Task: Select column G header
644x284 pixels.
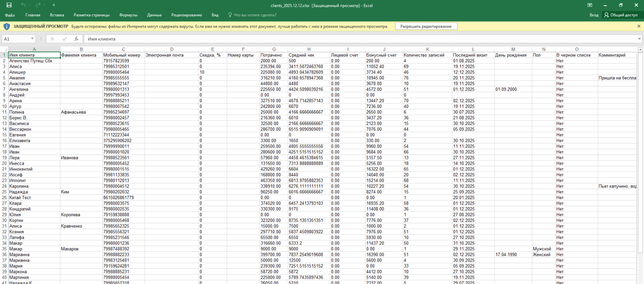Action: click(274, 50)
